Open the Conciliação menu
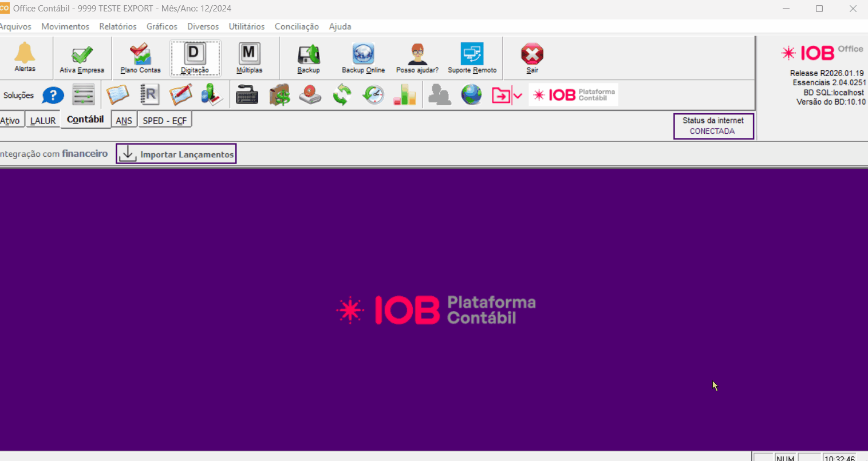 297,26
